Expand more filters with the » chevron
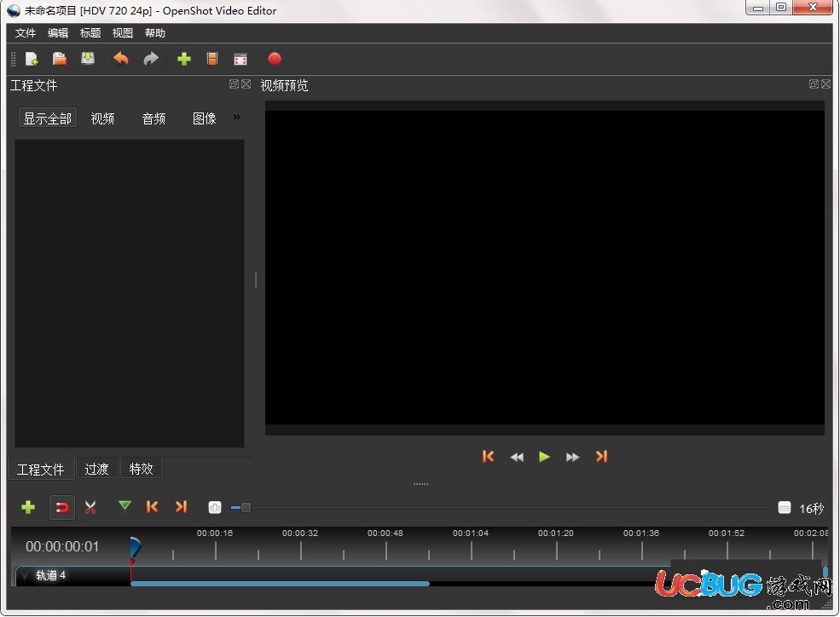The height and width of the screenshot is (617, 840). pyautogui.click(x=237, y=118)
